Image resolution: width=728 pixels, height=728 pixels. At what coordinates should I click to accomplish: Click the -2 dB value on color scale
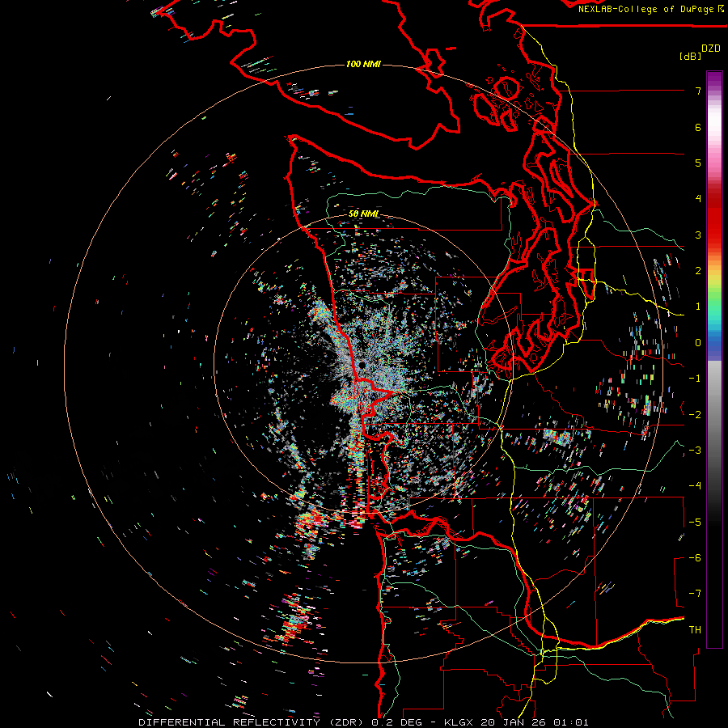(x=695, y=415)
